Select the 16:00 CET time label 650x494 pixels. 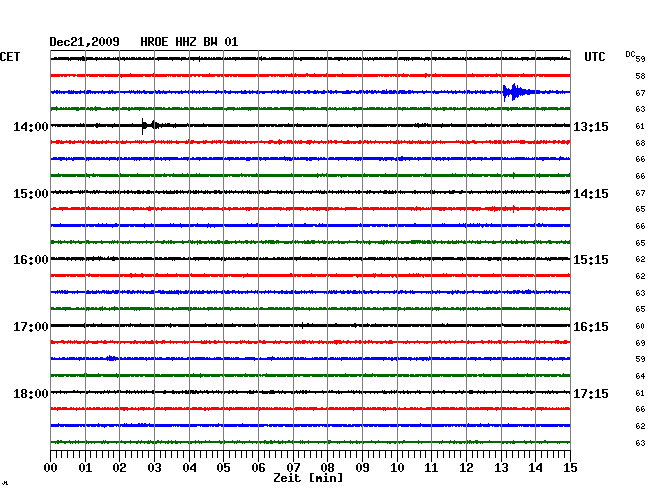click(x=31, y=260)
